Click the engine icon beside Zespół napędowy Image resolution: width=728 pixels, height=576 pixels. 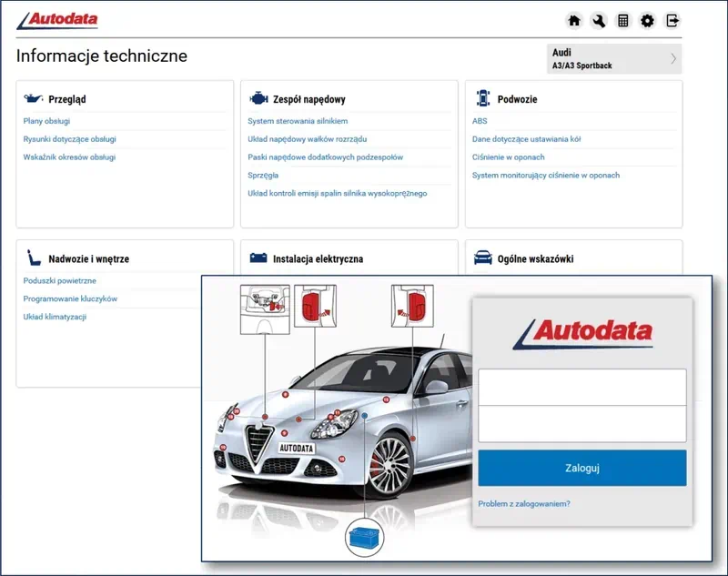258,98
